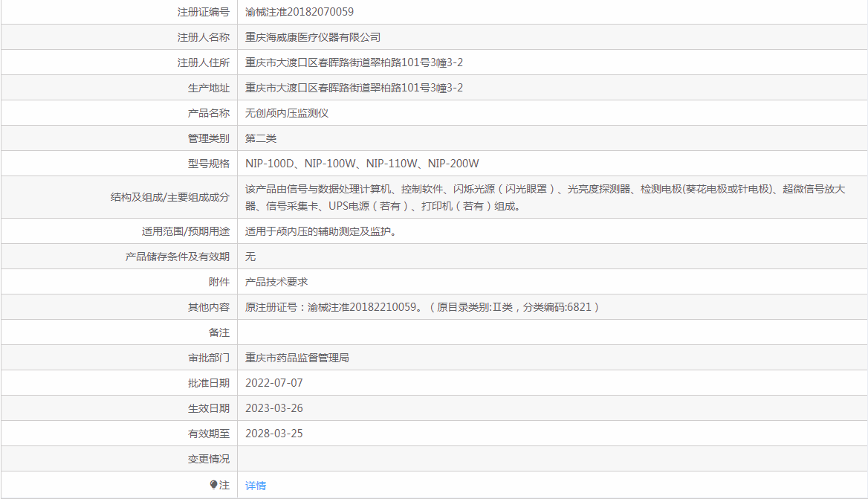The width and height of the screenshot is (868, 499).
Task: Click the 生产地址 address value
Action: coord(354,88)
